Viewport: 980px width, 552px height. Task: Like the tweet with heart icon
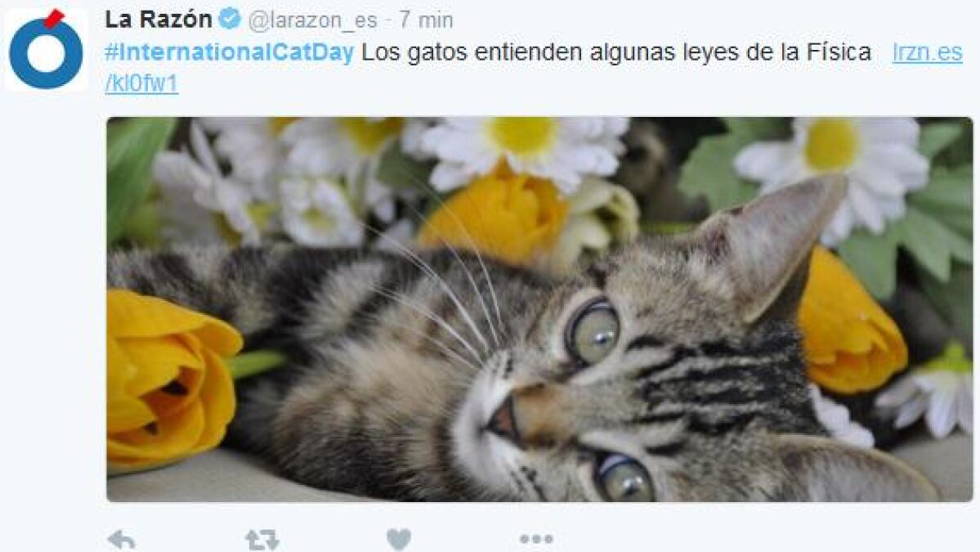(x=399, y=538)
